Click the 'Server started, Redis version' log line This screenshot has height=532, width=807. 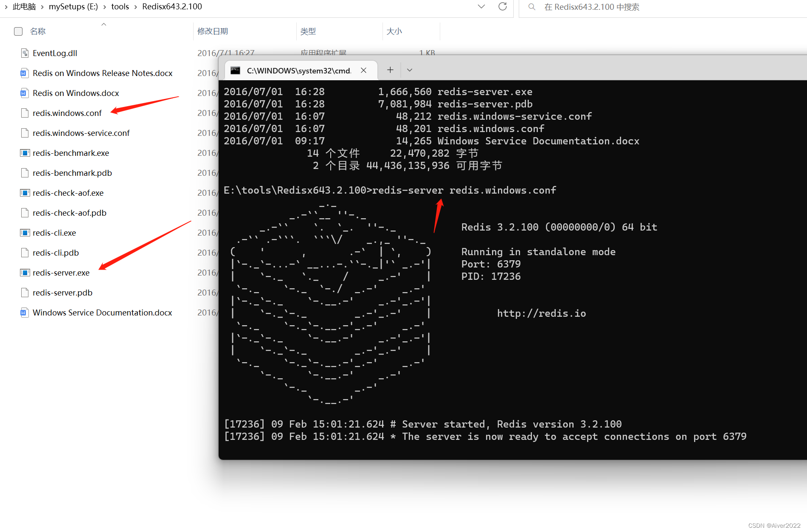click(x=423, y=424)
